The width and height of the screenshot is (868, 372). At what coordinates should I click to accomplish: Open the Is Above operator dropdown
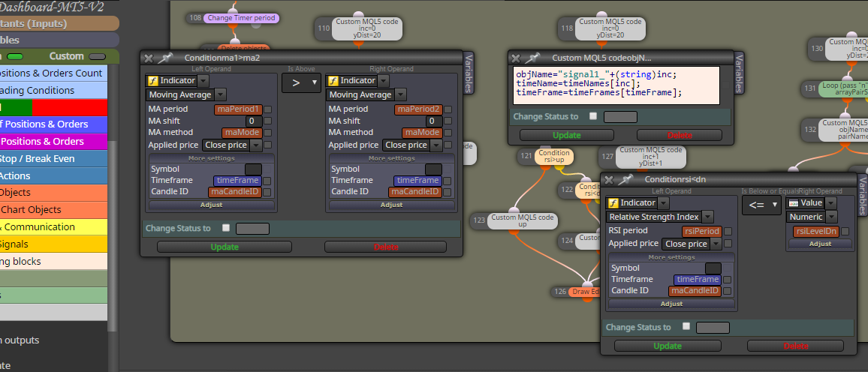301,83
